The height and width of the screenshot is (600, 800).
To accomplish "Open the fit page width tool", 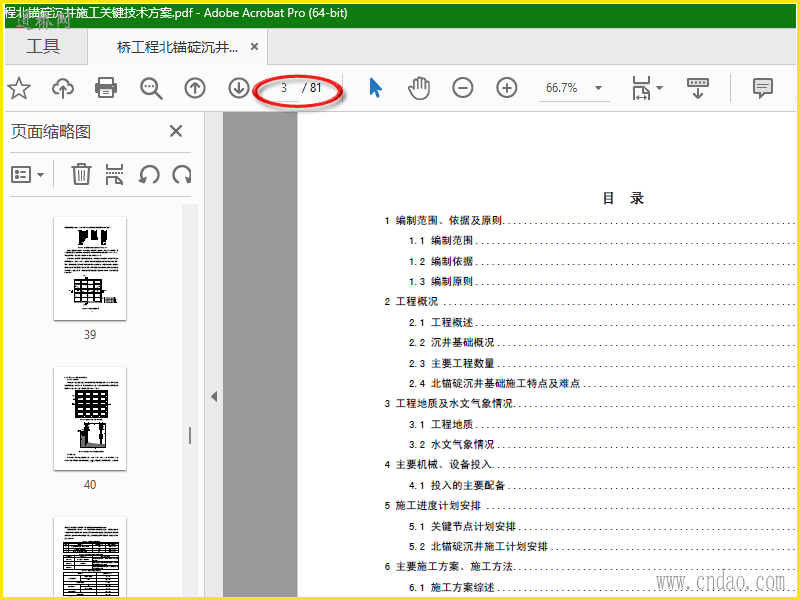I will point(641,88).
